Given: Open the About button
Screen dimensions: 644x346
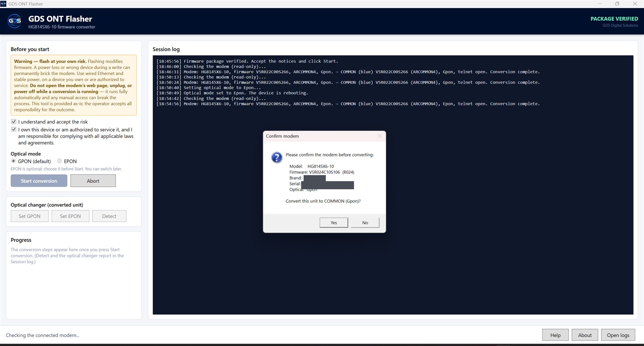Looking at the screenshot, I should [585, 335].
